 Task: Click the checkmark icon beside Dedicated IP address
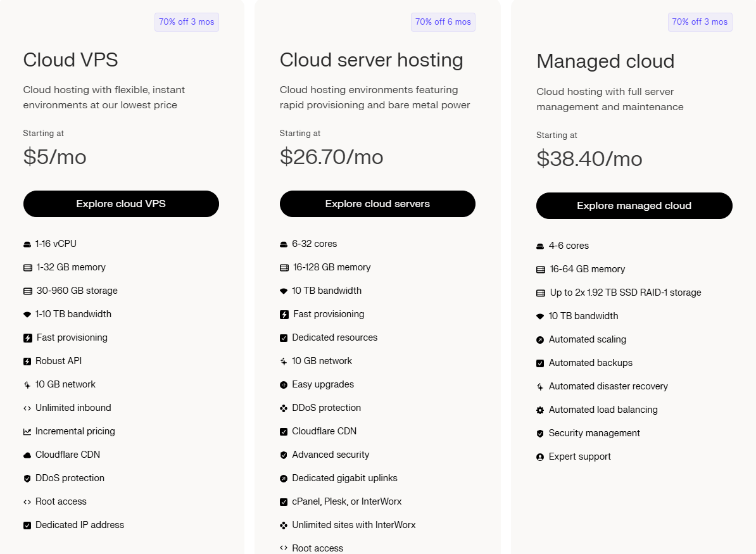(27, 526)
